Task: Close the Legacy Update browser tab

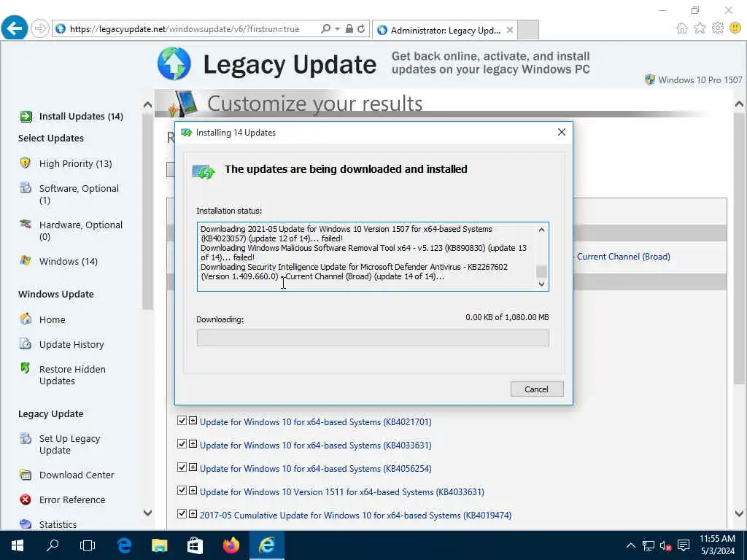Action: point(510,30)
